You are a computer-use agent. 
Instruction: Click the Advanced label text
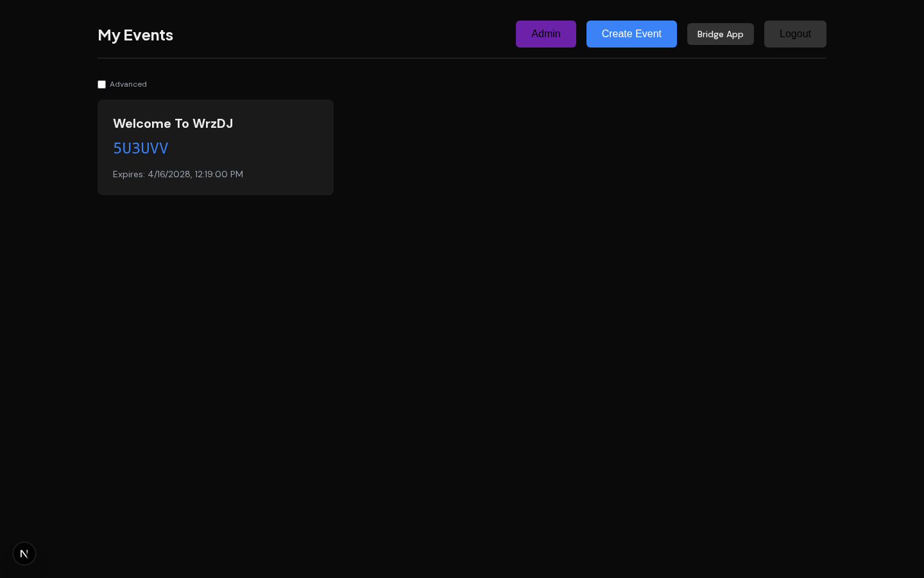click(128, 84)
